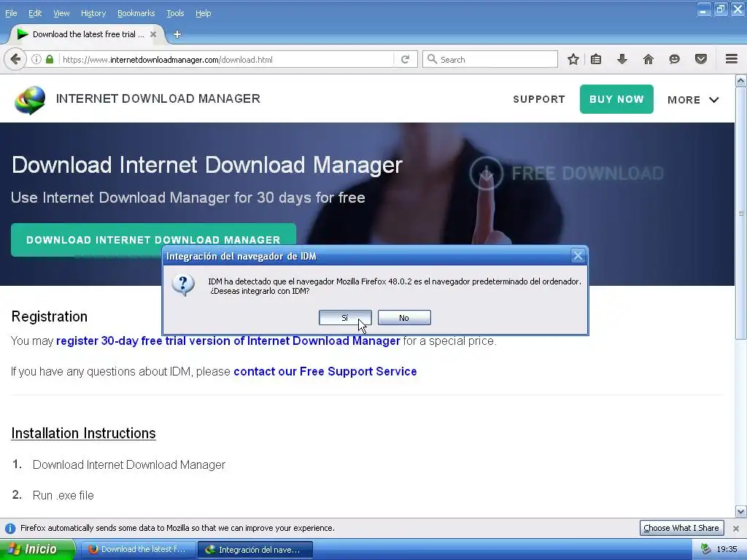Open the Downloads arrow panel
This screenshot has height=560, width=747.
(x=622, y=60)
